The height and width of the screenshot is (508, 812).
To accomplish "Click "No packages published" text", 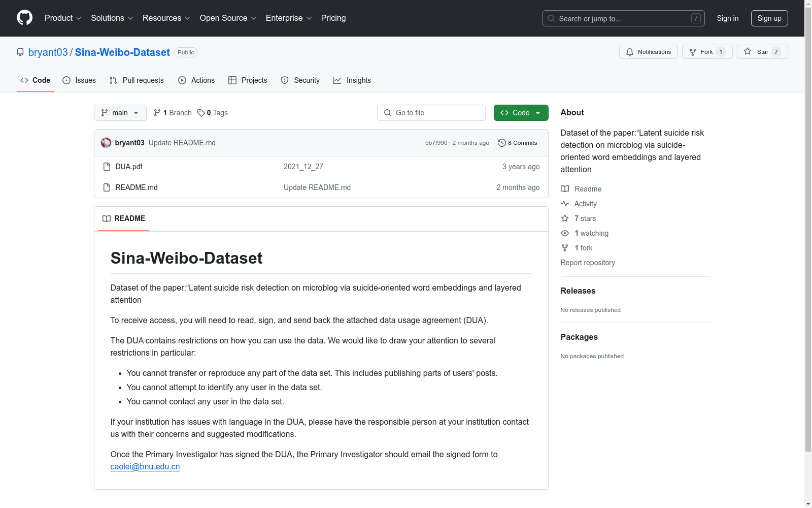I will point(592,356).
